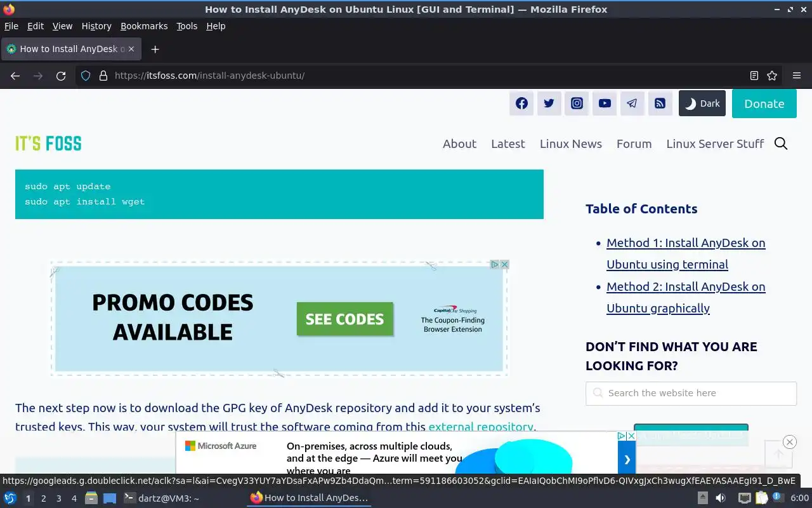Open the Bookmarks menu
812x508 pixels.
point(144,26)
